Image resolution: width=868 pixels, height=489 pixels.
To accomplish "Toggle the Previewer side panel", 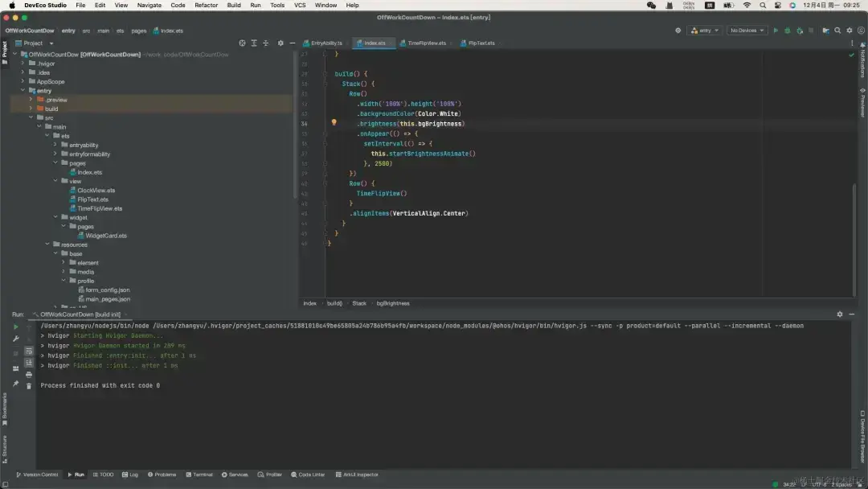I will [x=862, y=102].
